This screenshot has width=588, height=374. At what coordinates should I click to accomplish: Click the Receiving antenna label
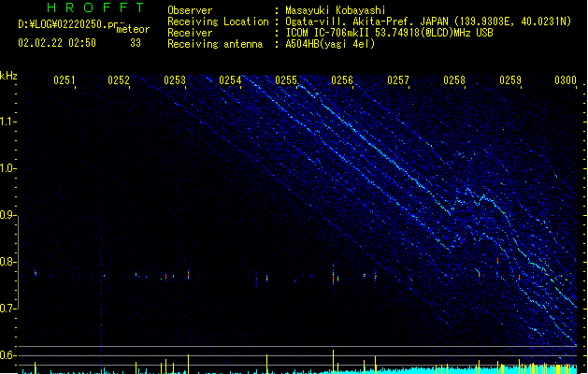click(215, 44)
